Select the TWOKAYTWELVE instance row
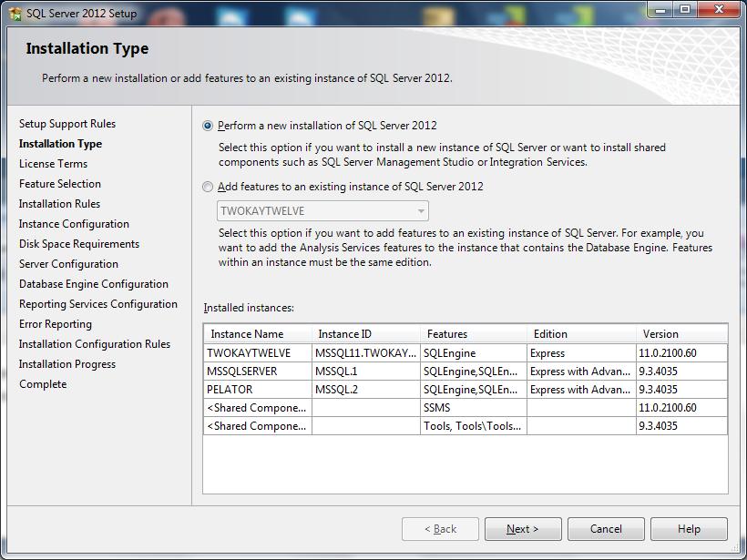The width and height of the screenshot is (747, 560). [466, 353]
